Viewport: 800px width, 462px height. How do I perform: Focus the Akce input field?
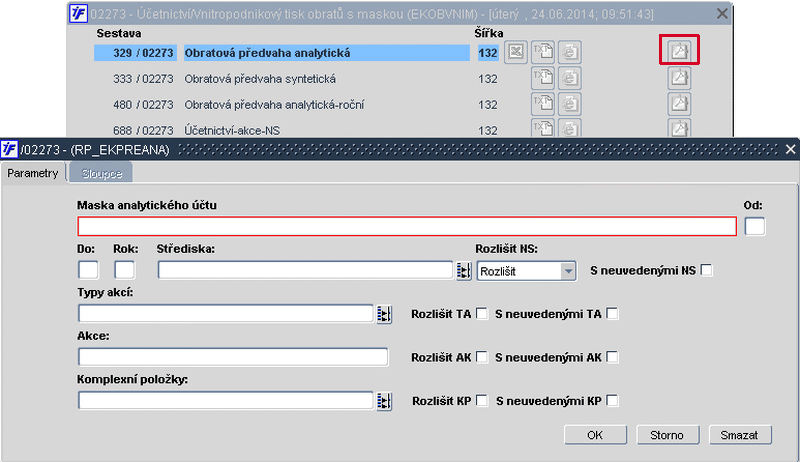[233, 357]
